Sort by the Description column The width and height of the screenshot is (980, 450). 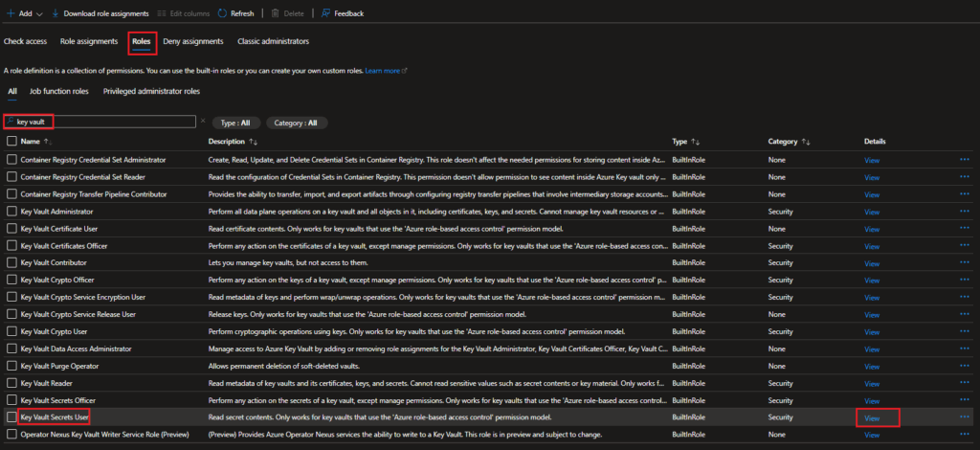click(233, 142)
